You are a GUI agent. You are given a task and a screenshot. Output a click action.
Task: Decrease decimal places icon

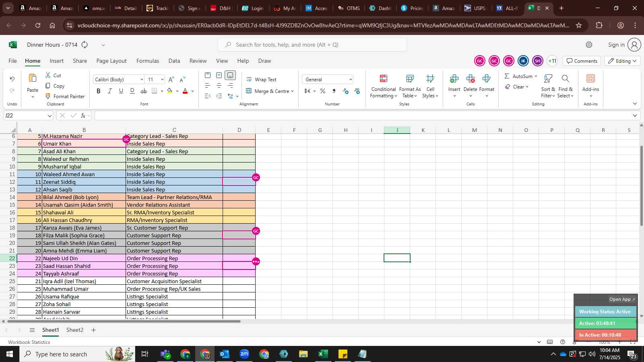tap(357, 91)
